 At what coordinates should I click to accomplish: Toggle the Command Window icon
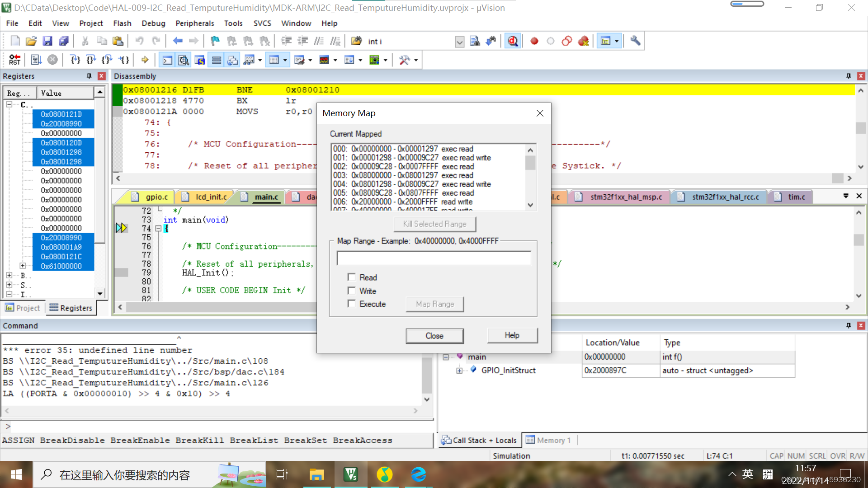pyautogui.click(x=167, y=60)
